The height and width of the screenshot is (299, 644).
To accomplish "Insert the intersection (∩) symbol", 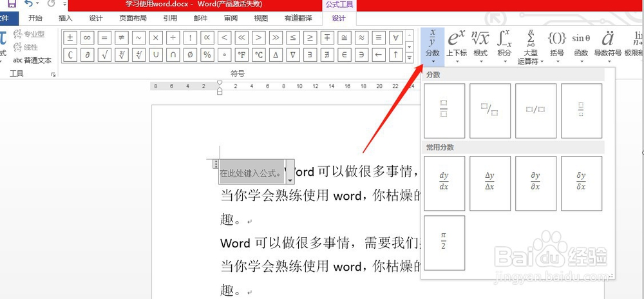I will click(x=173, y=55).
